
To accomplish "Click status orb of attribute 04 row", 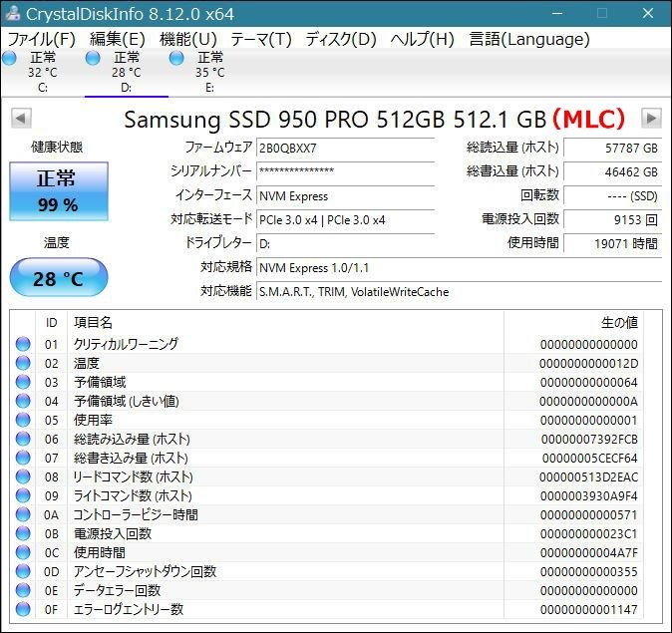I will 23,401.
